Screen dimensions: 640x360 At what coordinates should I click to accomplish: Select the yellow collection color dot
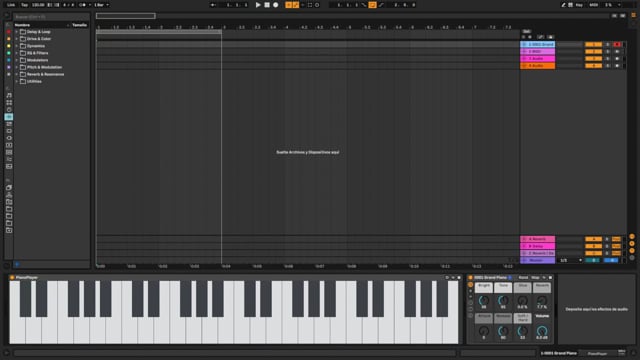click(x=9, y=46)
